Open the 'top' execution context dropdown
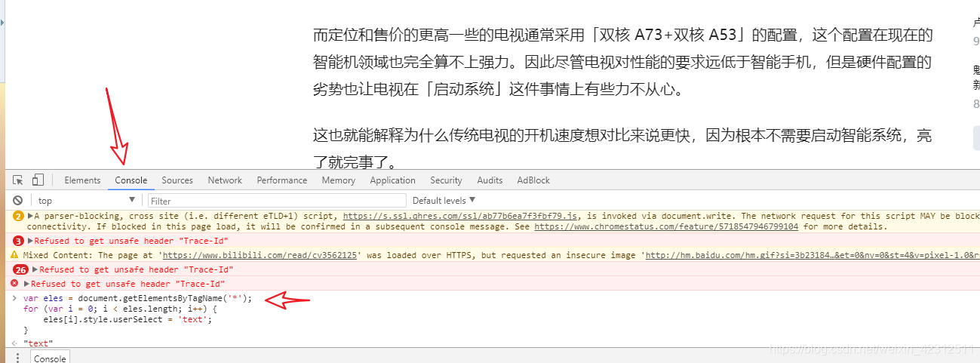This screenshot has width=980, height=363. coord(87,201)
